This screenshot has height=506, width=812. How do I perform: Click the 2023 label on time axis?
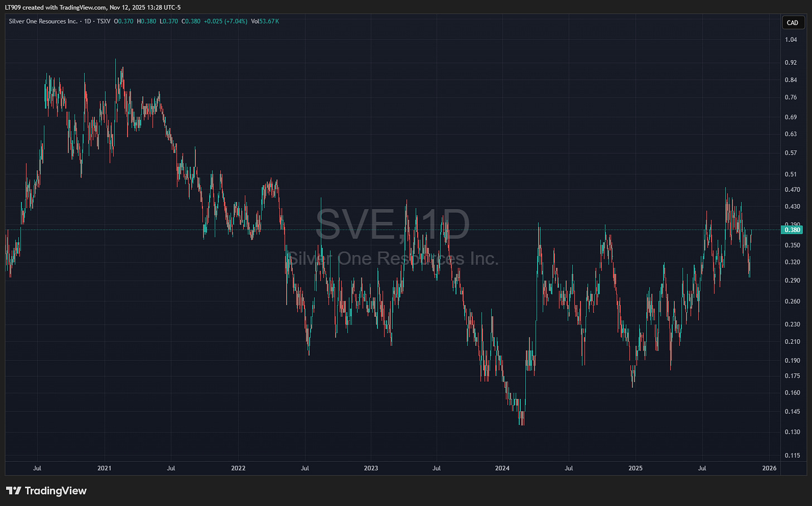point(371,468)
